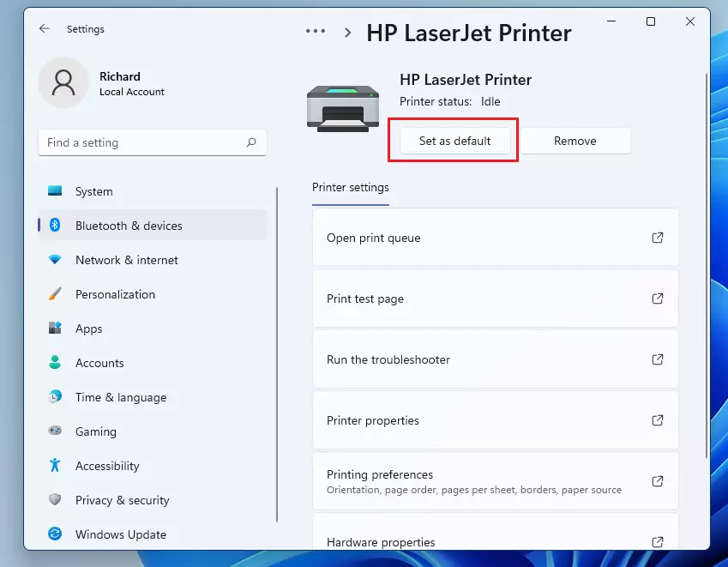Select Bluetooth & devices category
This screenshot has width=728, height=567.
[153, 226]
